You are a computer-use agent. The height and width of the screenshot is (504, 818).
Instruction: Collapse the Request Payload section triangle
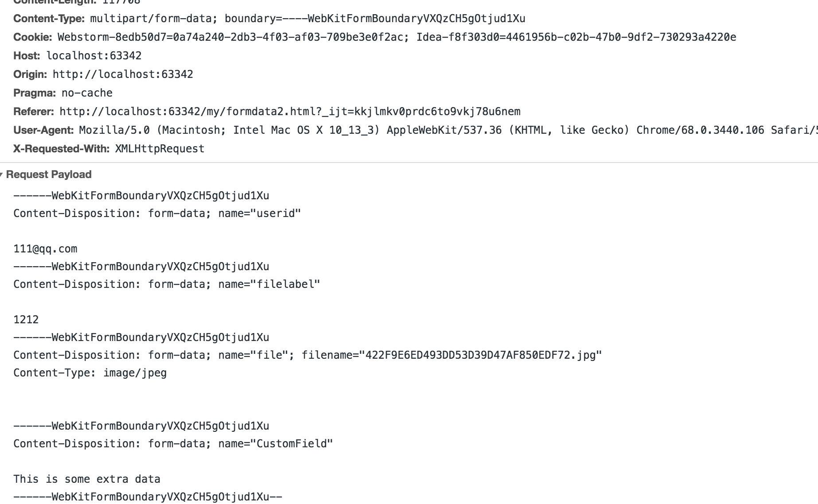point(2,175)
